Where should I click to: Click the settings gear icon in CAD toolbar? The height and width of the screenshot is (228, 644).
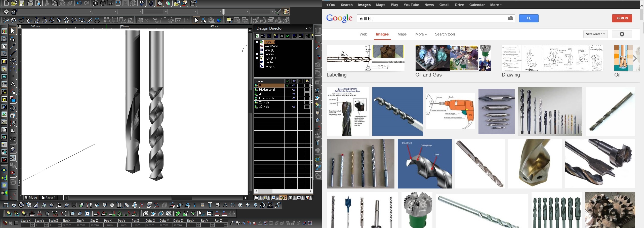tap(6, 12)
